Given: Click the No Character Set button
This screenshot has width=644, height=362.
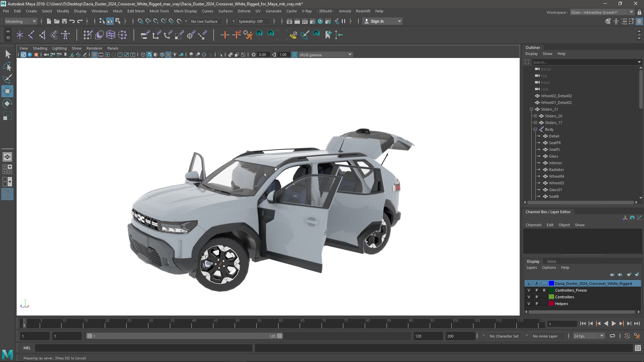Looking at the screenshot, I should coord(504,336).
